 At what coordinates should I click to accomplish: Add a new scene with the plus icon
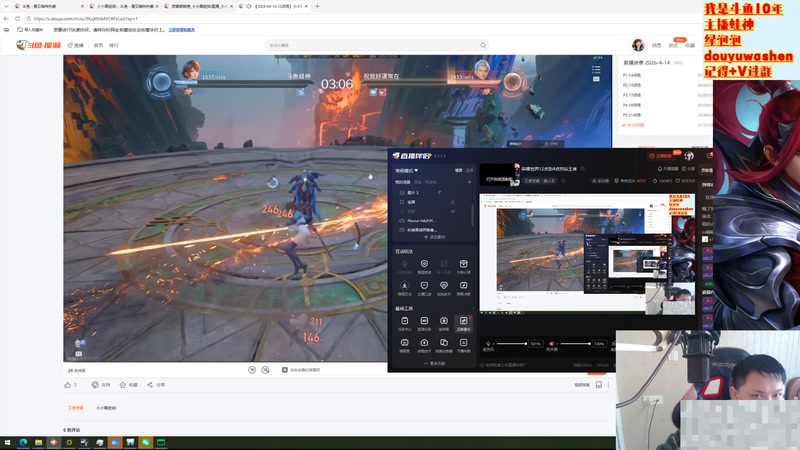tap(469, 182)
